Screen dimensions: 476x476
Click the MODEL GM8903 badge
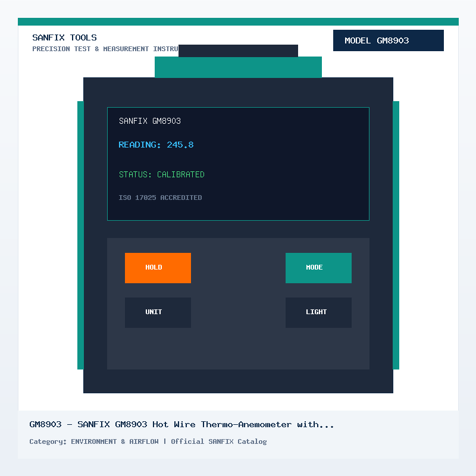(x=389, y=40)
